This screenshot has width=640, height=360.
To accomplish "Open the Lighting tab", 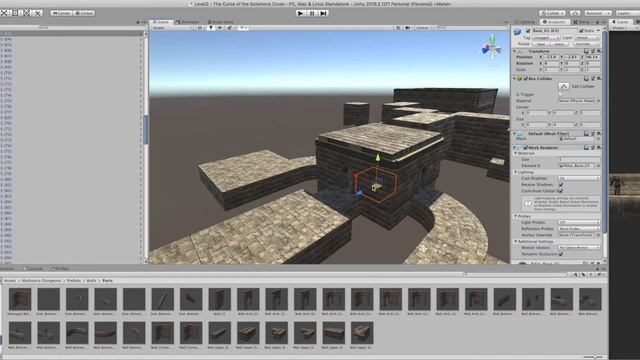I will 525,22.
